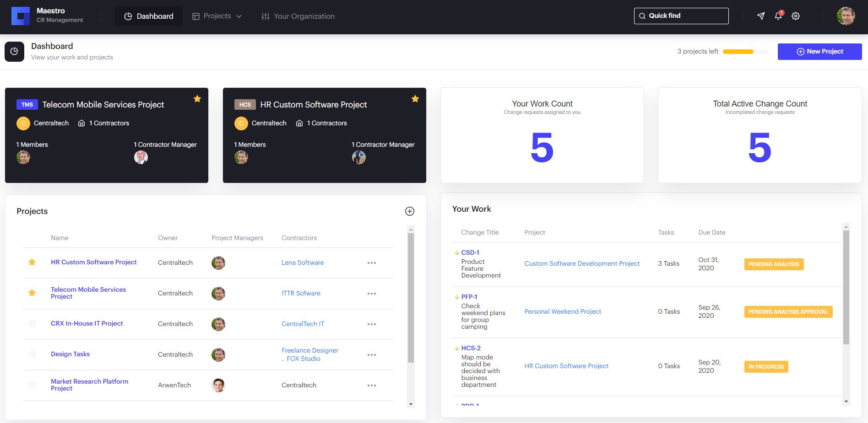The height and width of the screenshot is (423, 868).
Task: Click the Your Work Count number
Action: point(542,148)
